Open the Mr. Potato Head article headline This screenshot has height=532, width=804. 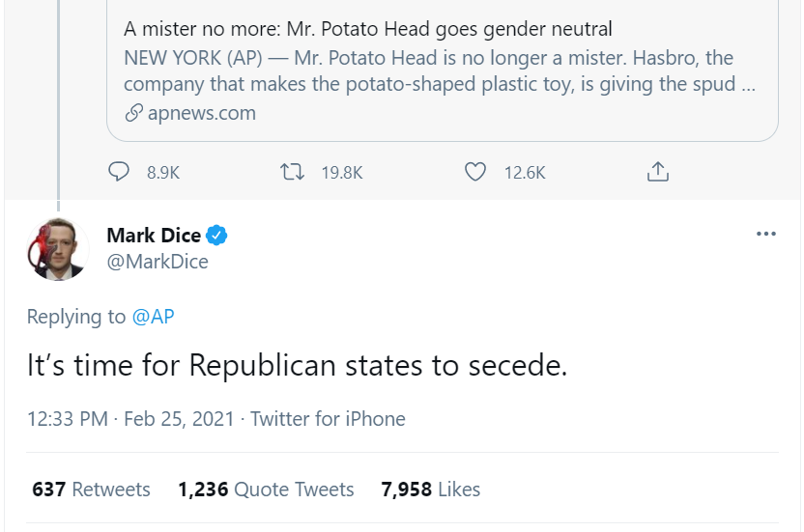[x=368, y=29]
